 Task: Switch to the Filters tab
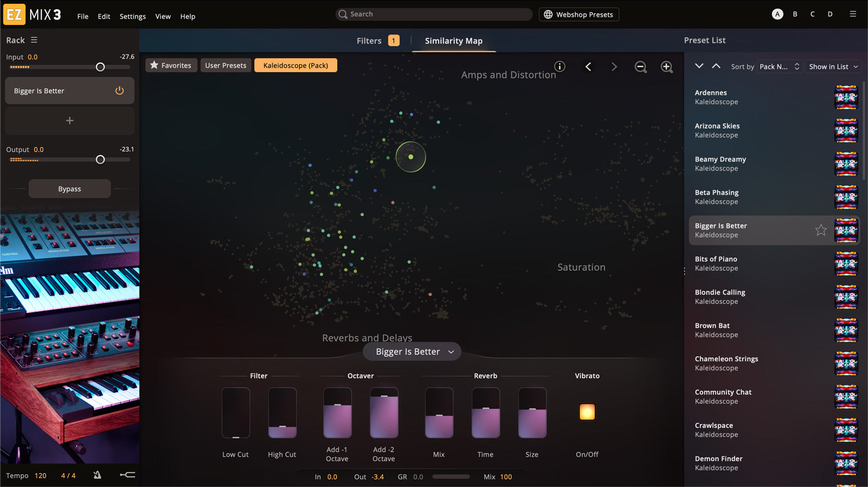(378, 40)
